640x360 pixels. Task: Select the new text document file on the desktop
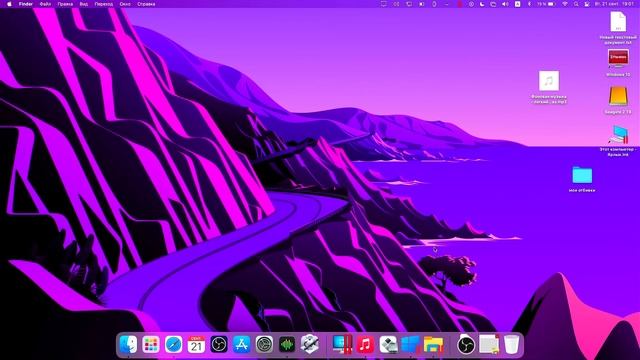618,22
